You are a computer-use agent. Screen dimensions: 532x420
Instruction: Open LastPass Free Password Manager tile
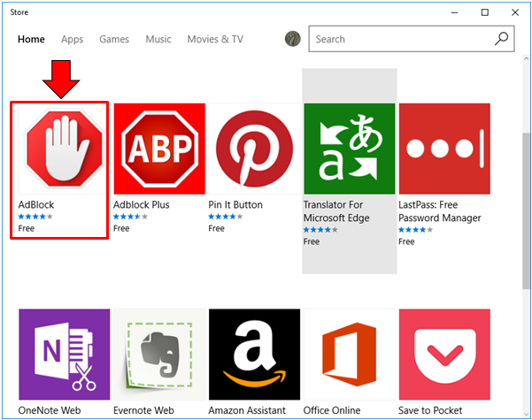click(444, 149)
